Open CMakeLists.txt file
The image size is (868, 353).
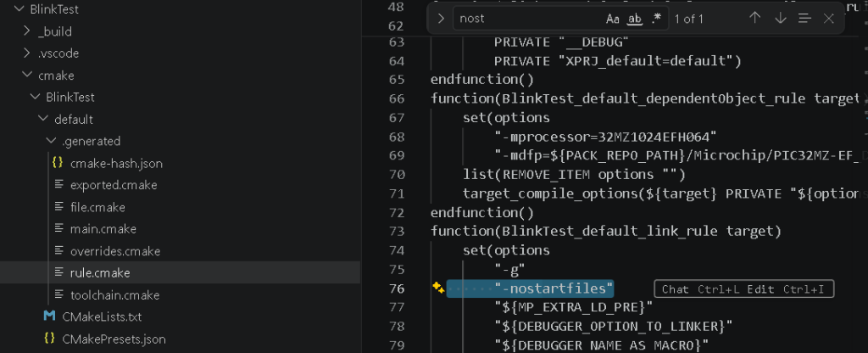coord(102,317)
